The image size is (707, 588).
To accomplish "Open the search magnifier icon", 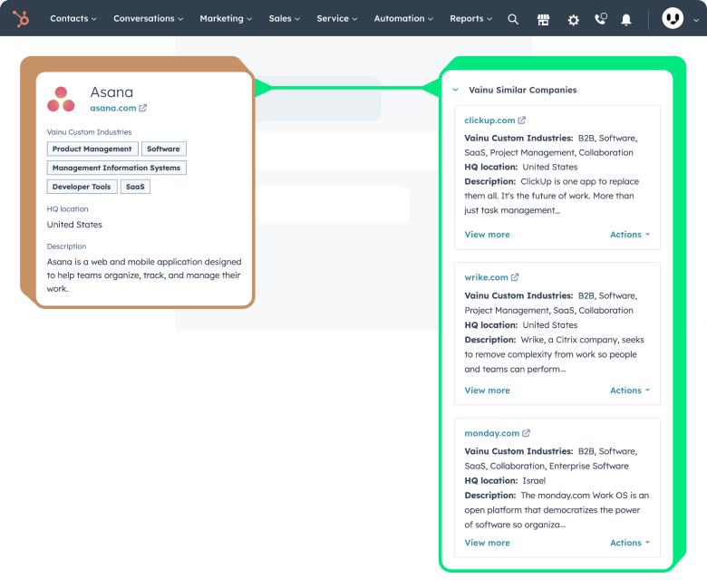I will pyautogui.click(x=513, y=19).
